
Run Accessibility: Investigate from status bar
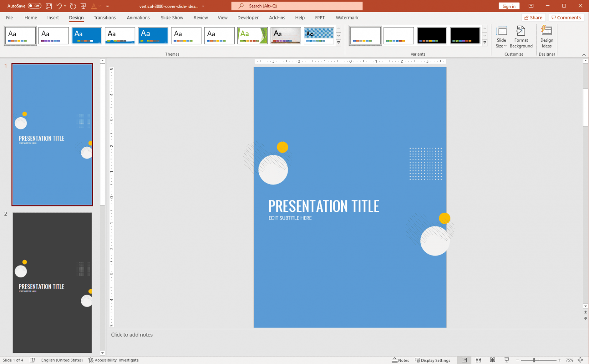coord(114,360)
